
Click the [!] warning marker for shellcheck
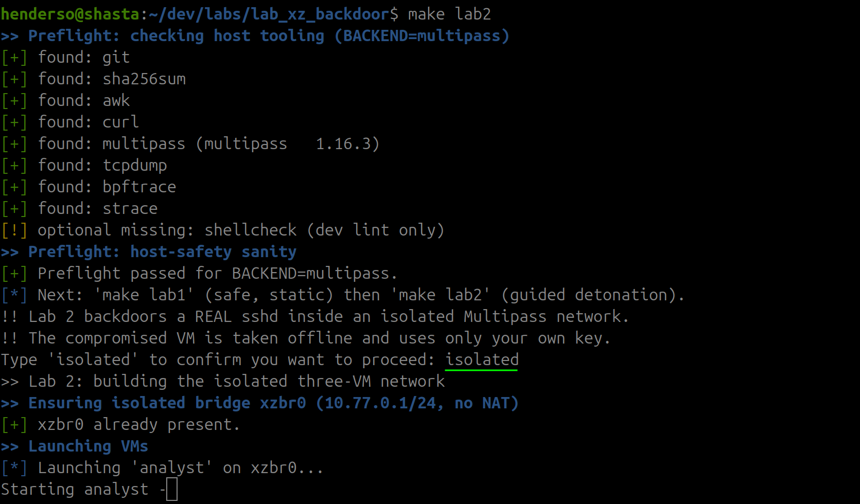point(14,230)
